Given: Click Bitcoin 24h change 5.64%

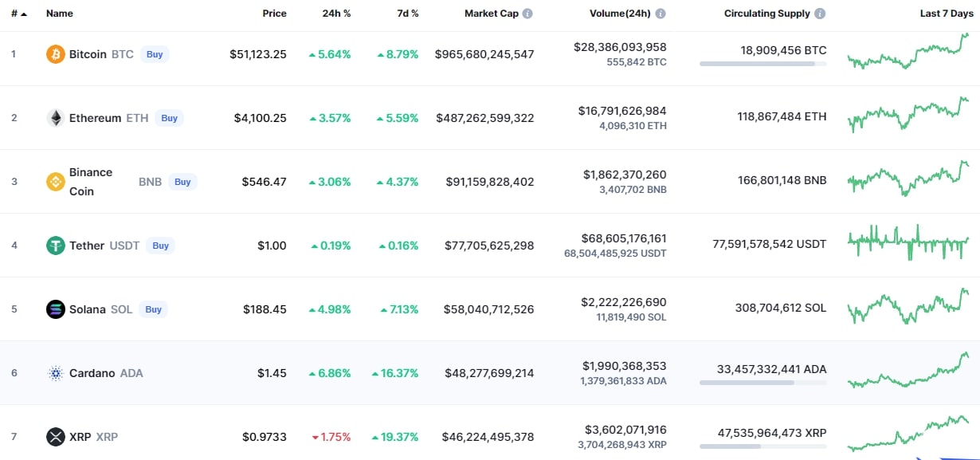Looking at the screenshot, I should (330, 54).
